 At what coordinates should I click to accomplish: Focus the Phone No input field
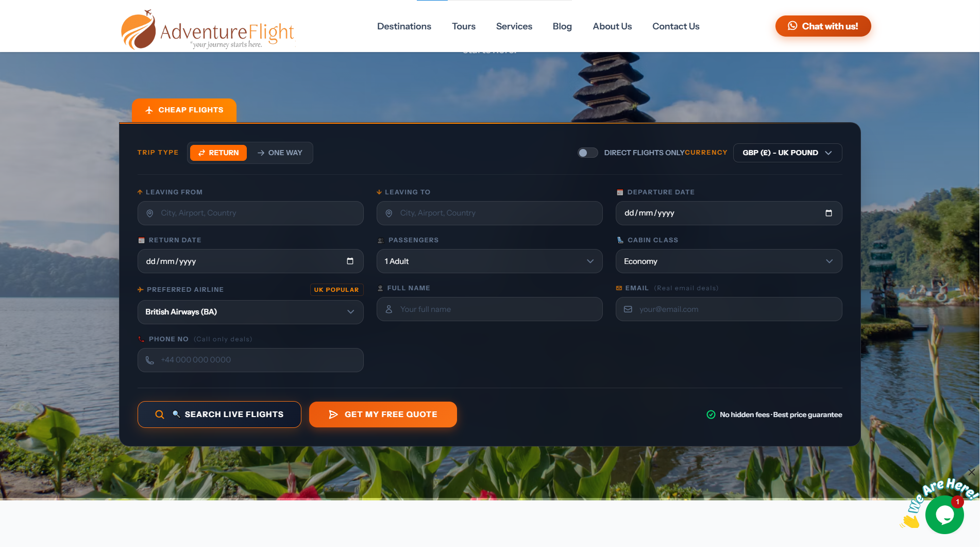(250, 360)
